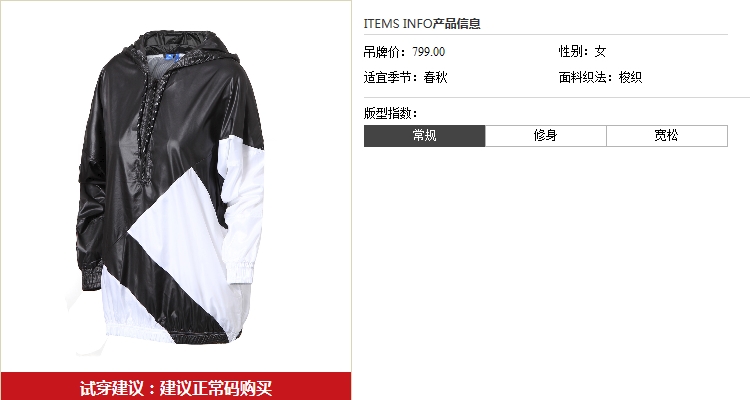Click the 吊牌价 label
750x400 pixels.
(x=385, y=52)
